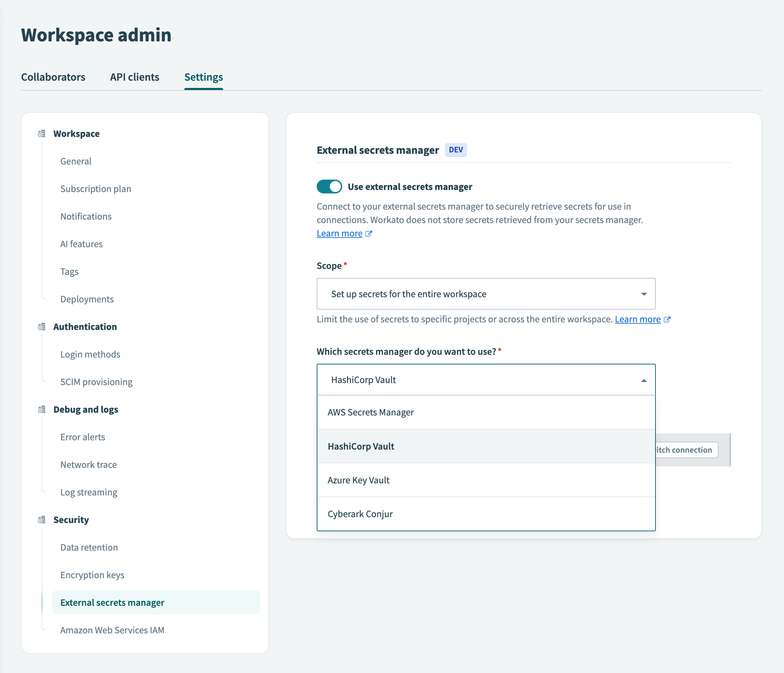Switch to the Collaborators tab

coord(53,77)
